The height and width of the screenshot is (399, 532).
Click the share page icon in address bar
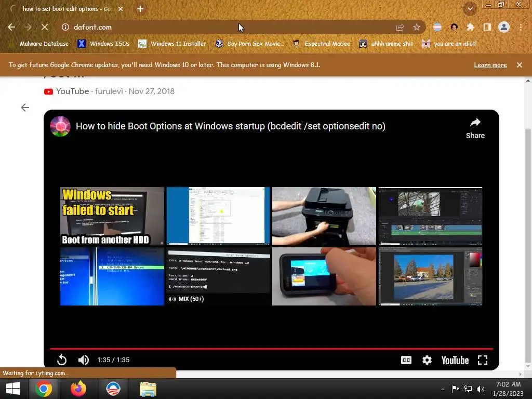(x=400, y=27)
